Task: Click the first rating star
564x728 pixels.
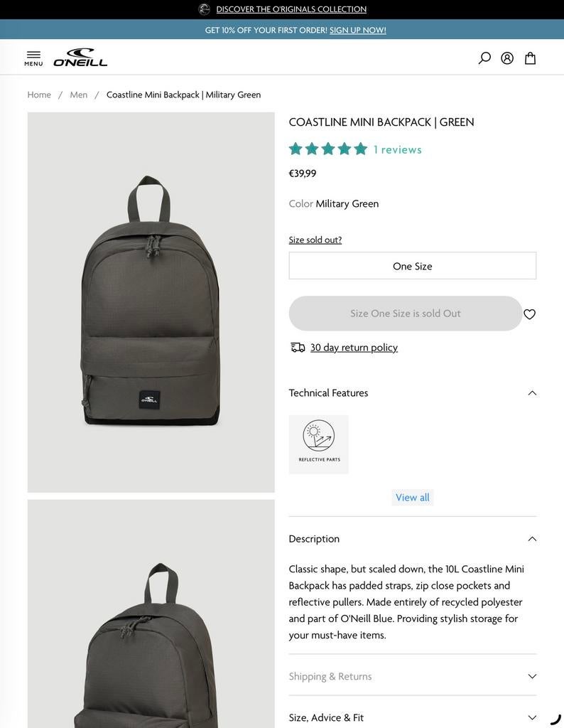Action: point(295,149)
